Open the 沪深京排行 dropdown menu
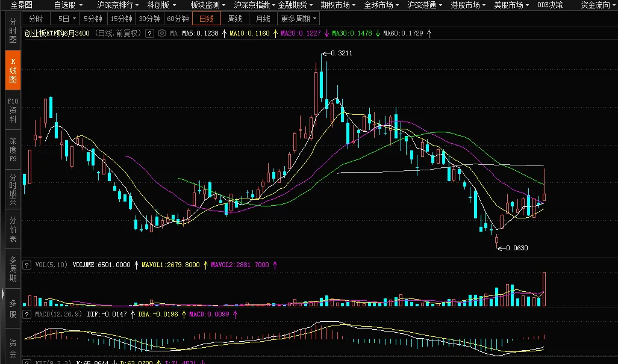 (118, 5)
